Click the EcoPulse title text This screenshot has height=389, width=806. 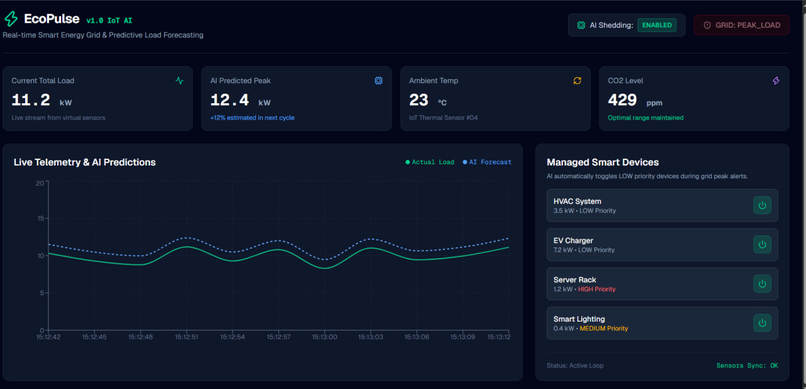point(51,19)
